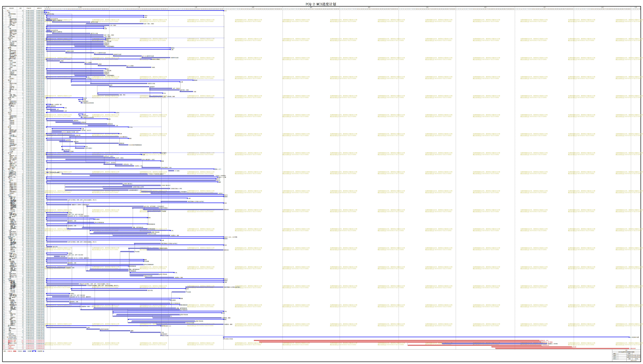
Task: Select the 工期 column header
Action: coord(20,8)
